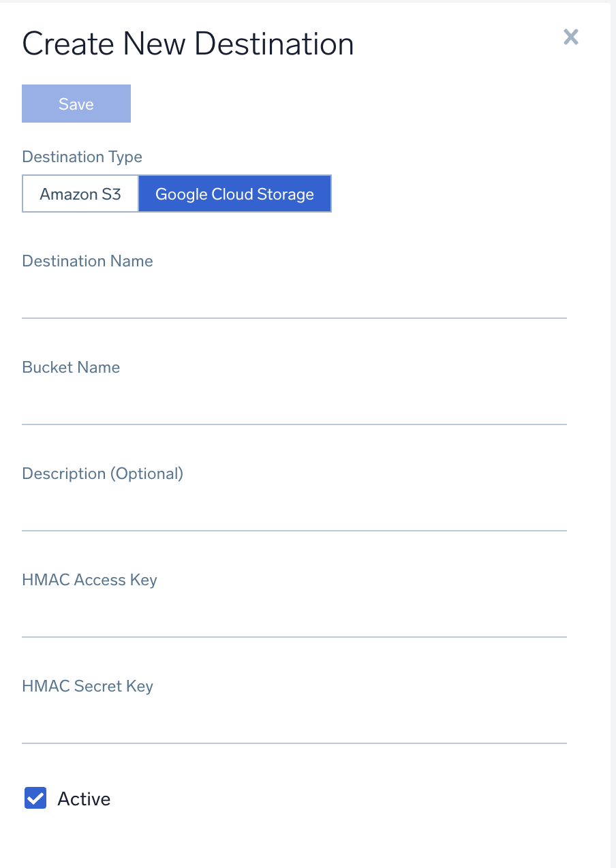This screenshot has height=868, width=616.
Task: Click the checked Active checkmark icon
Action: pyautogui.click(x=35, y=798)
